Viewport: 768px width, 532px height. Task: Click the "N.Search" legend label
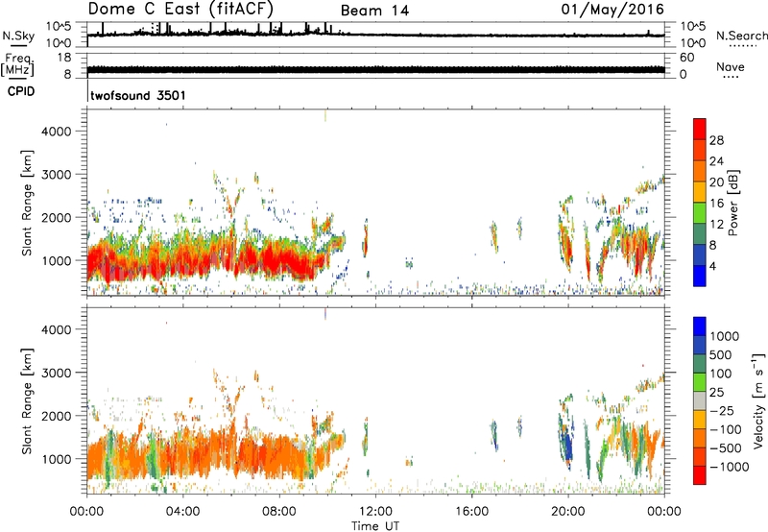point(742,36)
